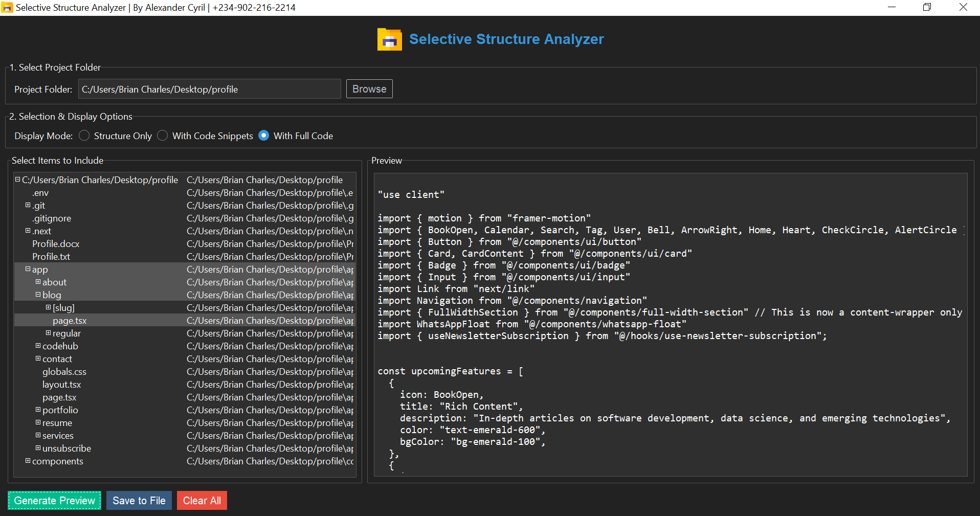The image size is (980, 516).
Task: Expand the codehub folder
Action: [x=38, y=346]
